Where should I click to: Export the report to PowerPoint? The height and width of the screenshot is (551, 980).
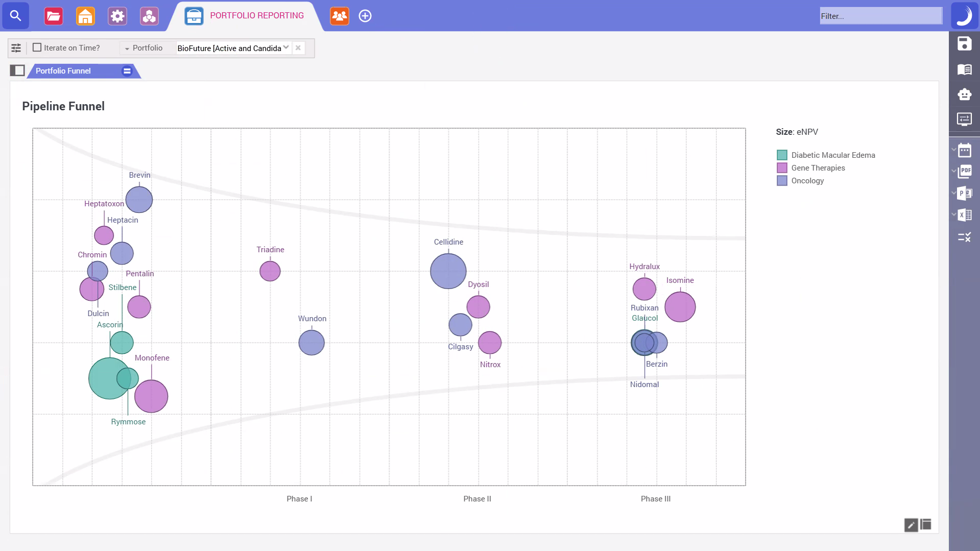965,193
